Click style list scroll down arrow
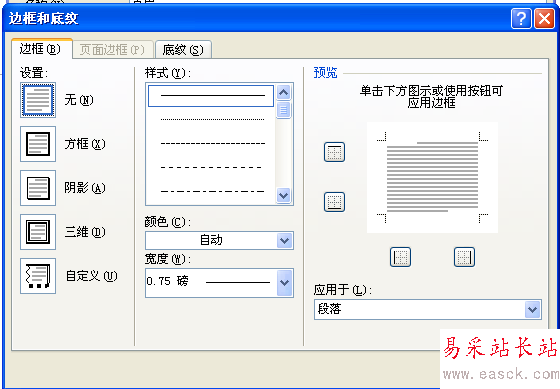 [x=284, y=195]
